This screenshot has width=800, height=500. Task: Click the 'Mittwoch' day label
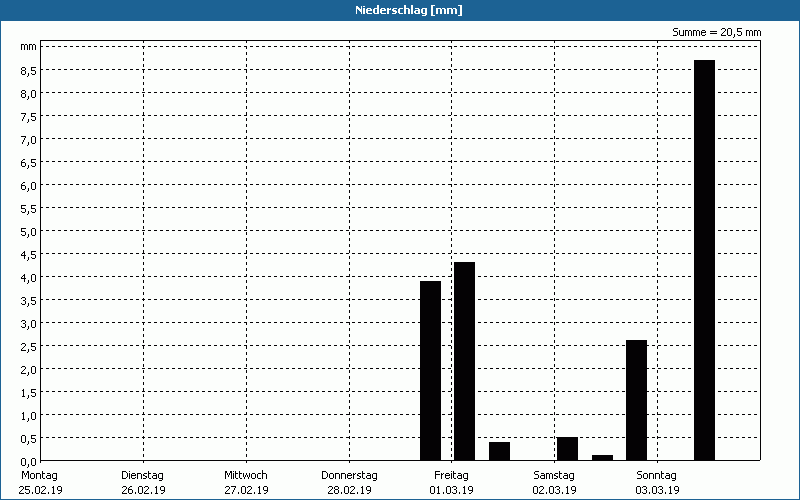point(245,476)
